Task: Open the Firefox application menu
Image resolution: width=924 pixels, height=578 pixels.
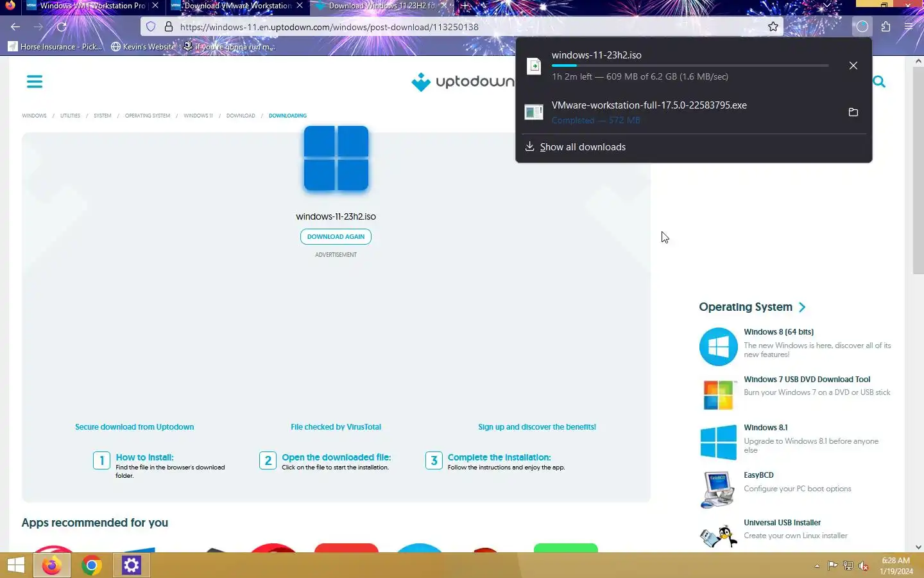Action: point(909,27)
